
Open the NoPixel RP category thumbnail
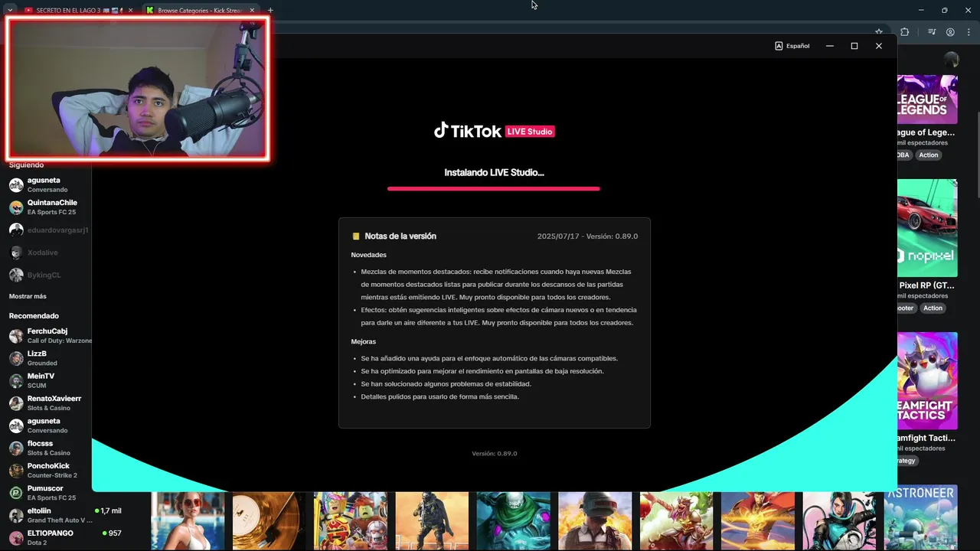pyautogui.click(x=927, y=228)
